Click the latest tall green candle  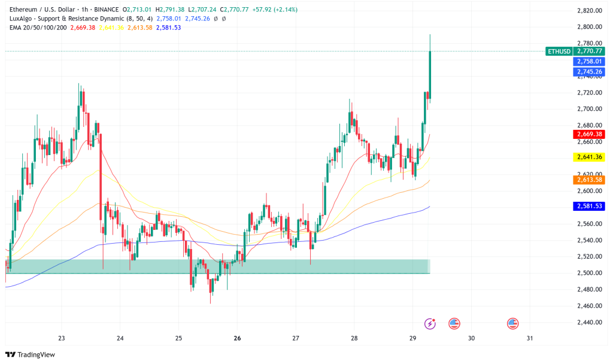click(430, 74)
